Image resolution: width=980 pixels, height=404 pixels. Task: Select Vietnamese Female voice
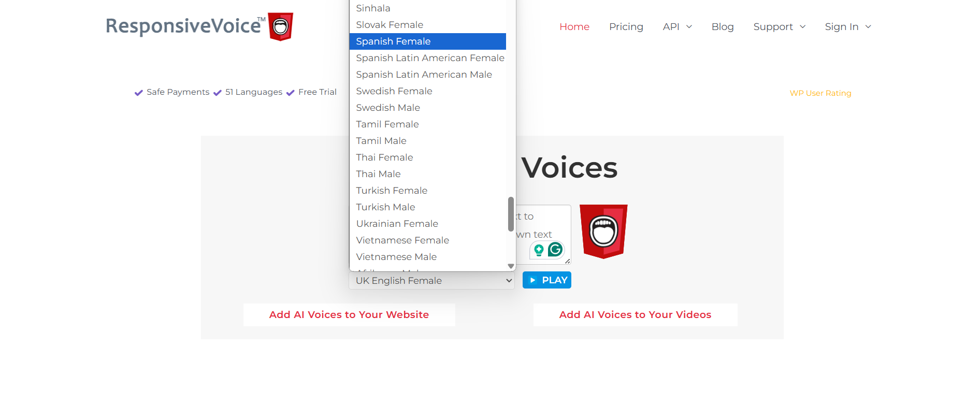coord(428,240)
